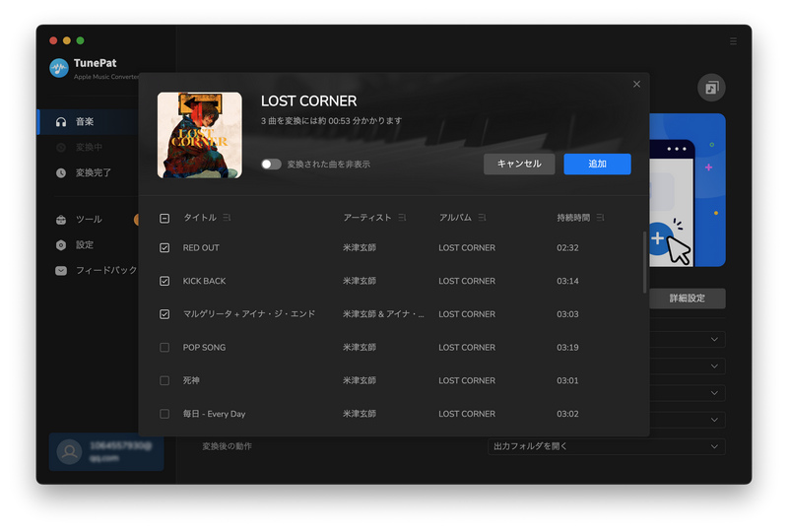Click the envelope icon beside フィードバック
The height and width of the screenshot is (532, 788).
(x=61, y=271)
